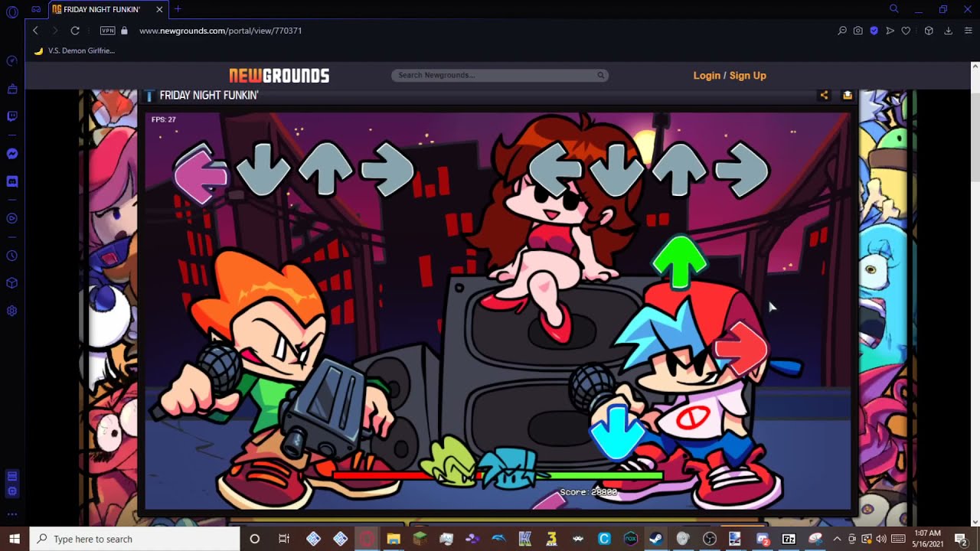The image size is (980, 551).
Task: Open page zoom-out magnifier in address bar
Action: point(842,31)
